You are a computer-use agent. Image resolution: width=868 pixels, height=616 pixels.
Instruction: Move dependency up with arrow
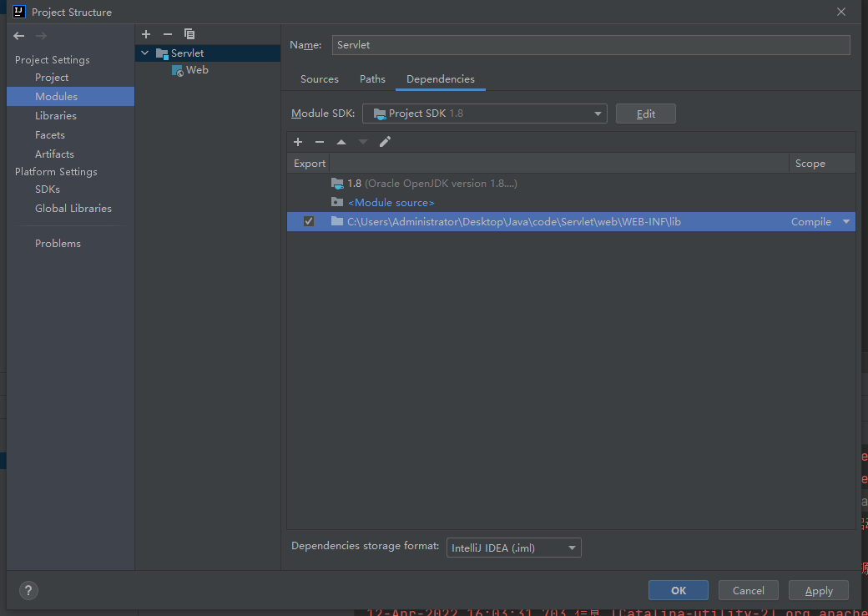click(341, 142)
